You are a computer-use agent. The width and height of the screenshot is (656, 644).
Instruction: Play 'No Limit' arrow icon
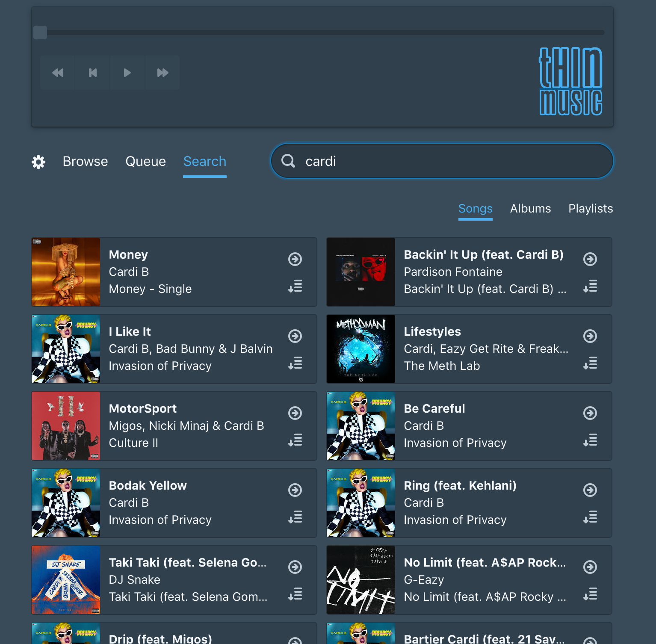pyautogui.click(x=590, y=567)
